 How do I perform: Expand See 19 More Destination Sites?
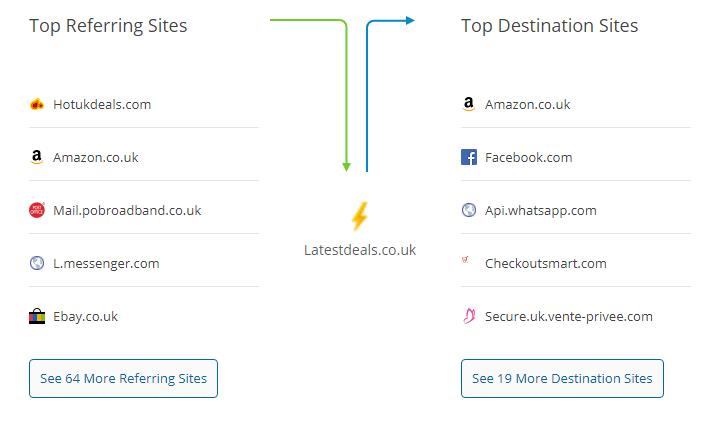(x=562, y=379)
